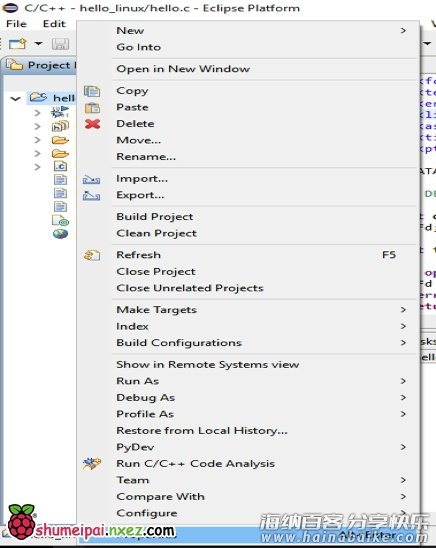Click the Binaries icon in project tree
This screenshot has height=548, width=436.
point(60,112)
